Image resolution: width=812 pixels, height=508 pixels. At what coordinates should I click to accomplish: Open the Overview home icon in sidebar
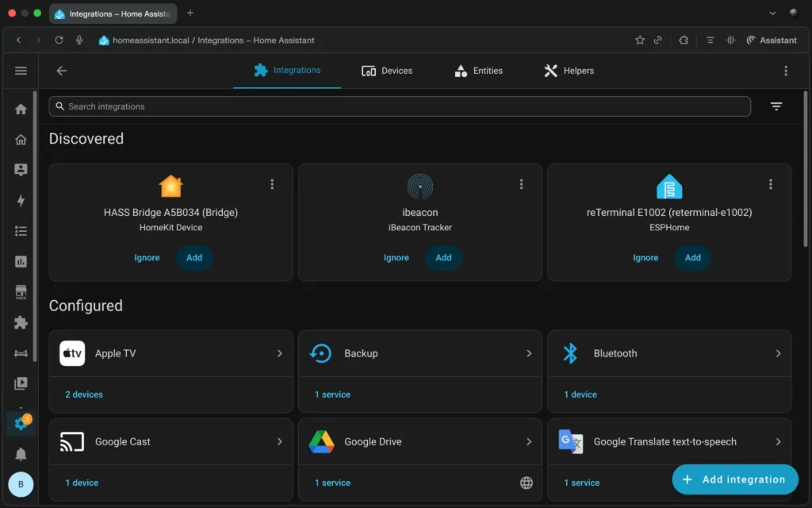(x=21, y=109)
